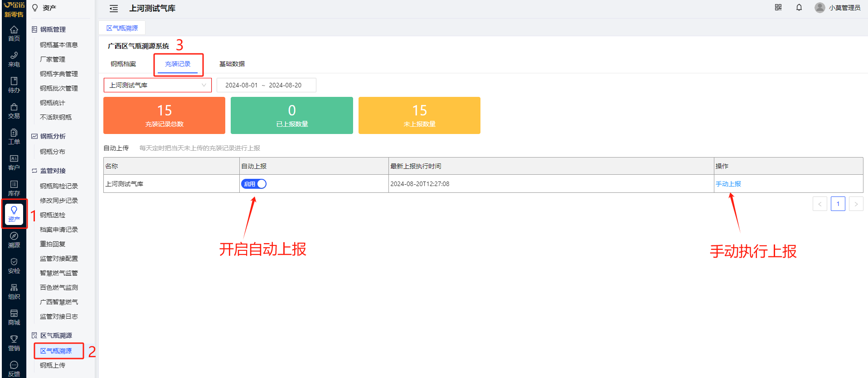The image size is (868, 378).
Task: Open the 交易 shopping bag icon
Action: [x=14, y=110]
